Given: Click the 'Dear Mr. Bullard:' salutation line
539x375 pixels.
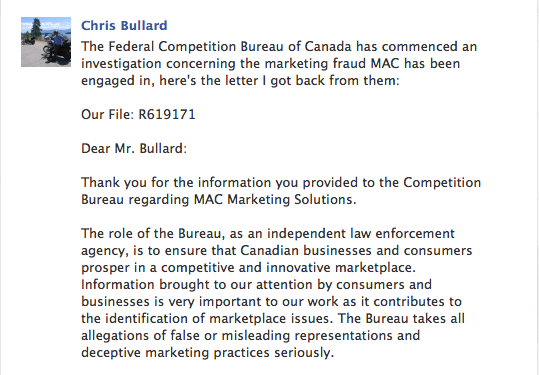Looking at the screenshot, I should [x=134, y=148].
